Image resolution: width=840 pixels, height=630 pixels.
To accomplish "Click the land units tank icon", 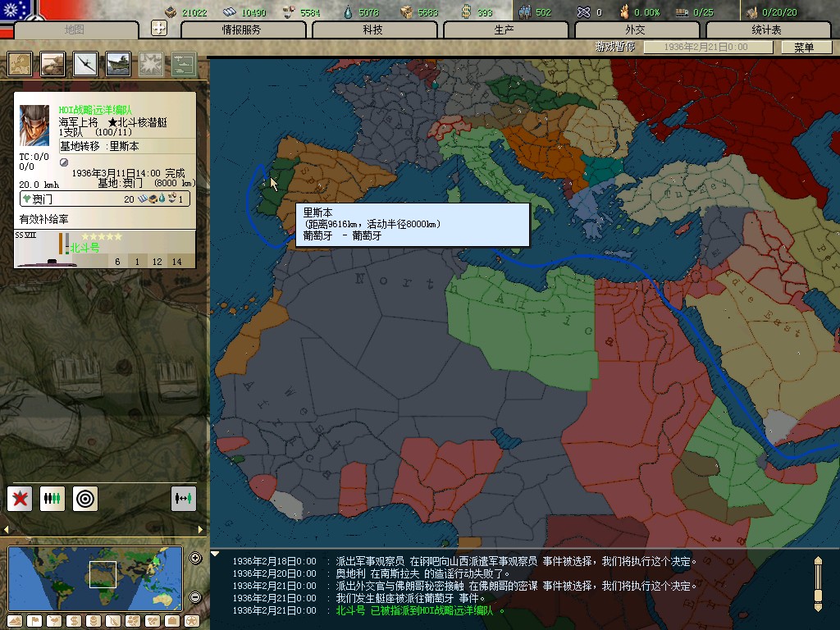I will point(52,63).
